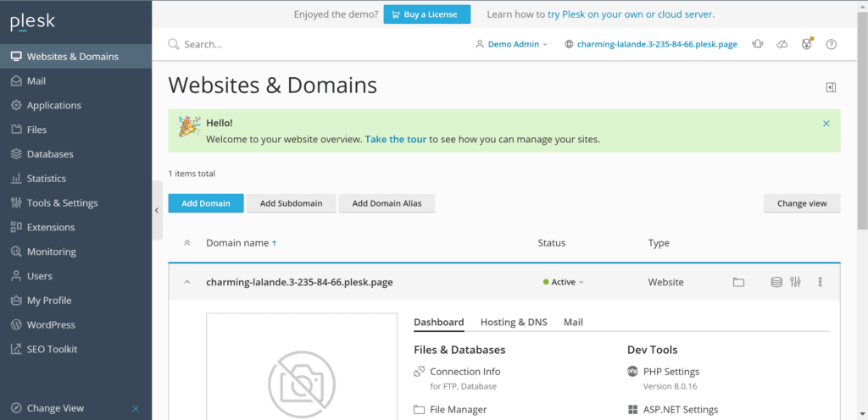Click the Search input field
This screenshot has height=420, width=868.
click(254, 44)
